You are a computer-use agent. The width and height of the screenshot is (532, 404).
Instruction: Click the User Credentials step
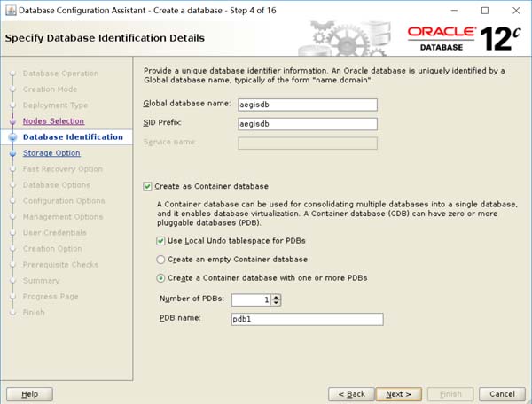tap(55, 233)
